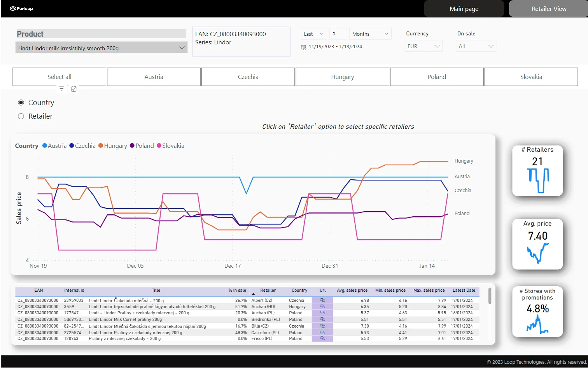Select the Retailer radio option

coord(21,116)
